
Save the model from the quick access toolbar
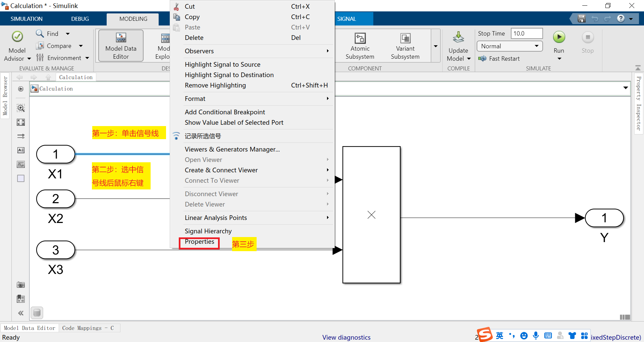[582, 19]
